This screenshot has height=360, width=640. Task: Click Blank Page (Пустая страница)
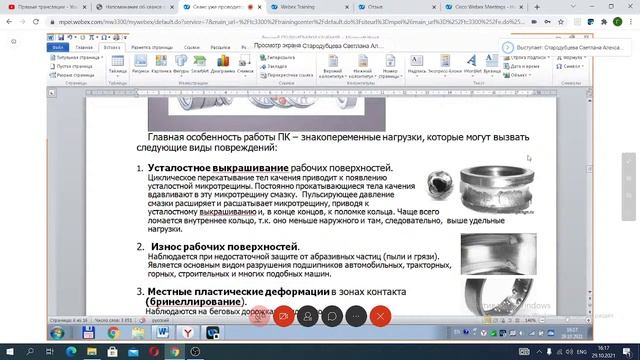[x=71, y=66]
